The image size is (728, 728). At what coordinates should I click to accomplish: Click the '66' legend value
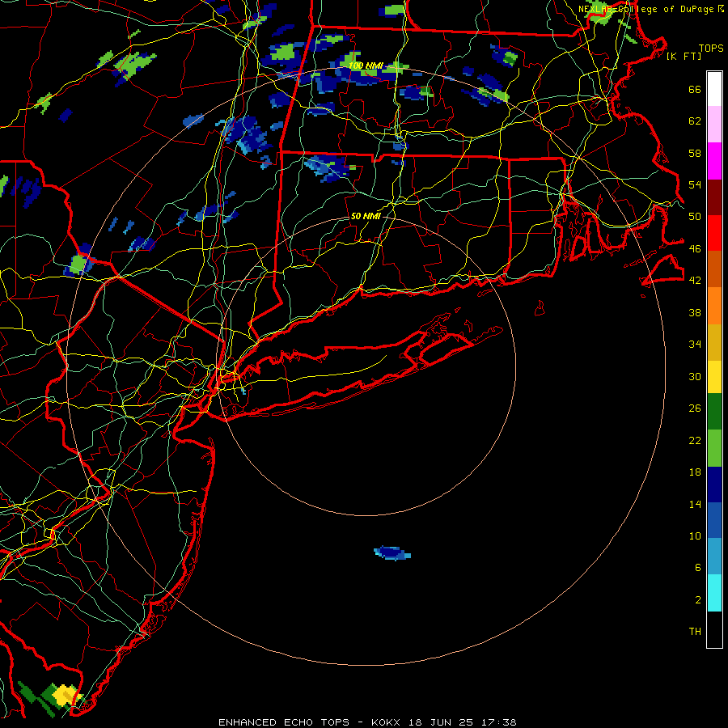(695, 90)
